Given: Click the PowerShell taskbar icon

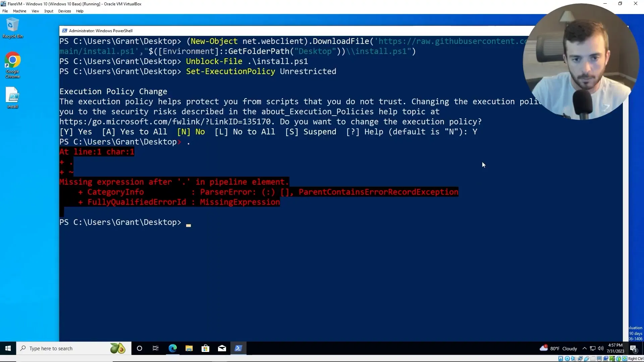Looking at the screenshot, I should tap(238, 348).
